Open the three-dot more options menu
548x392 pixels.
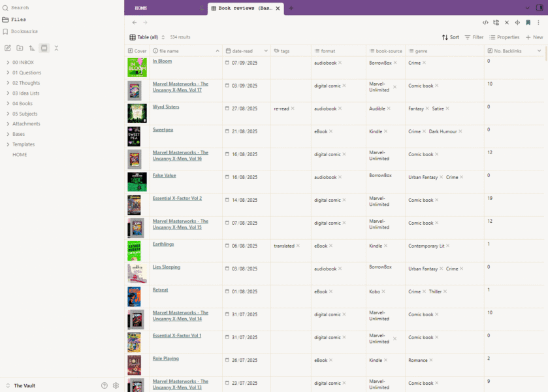click(538, 23)
